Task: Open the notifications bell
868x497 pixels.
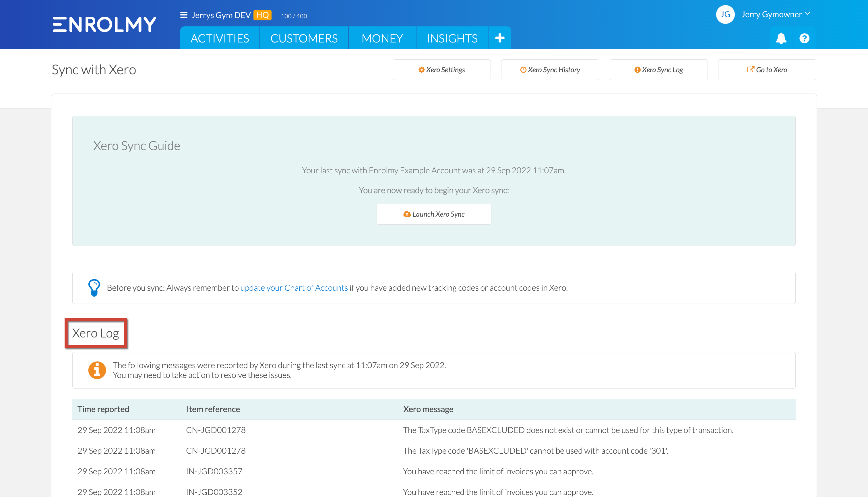Action: point(781,38)
